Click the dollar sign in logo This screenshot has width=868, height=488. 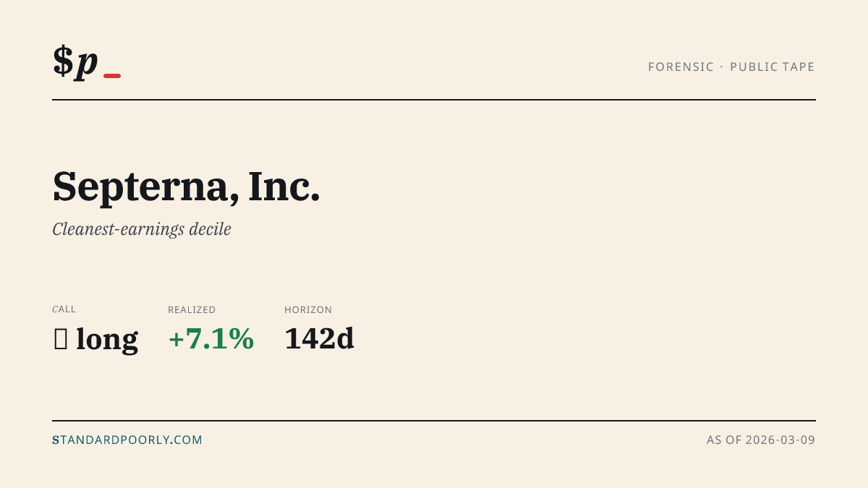point(63,61)
